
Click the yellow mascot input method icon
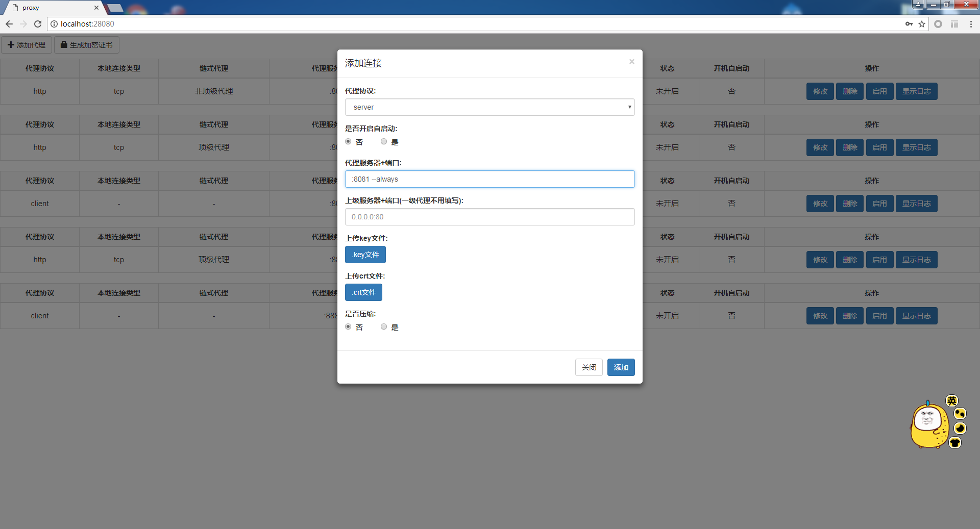point(928,426)
